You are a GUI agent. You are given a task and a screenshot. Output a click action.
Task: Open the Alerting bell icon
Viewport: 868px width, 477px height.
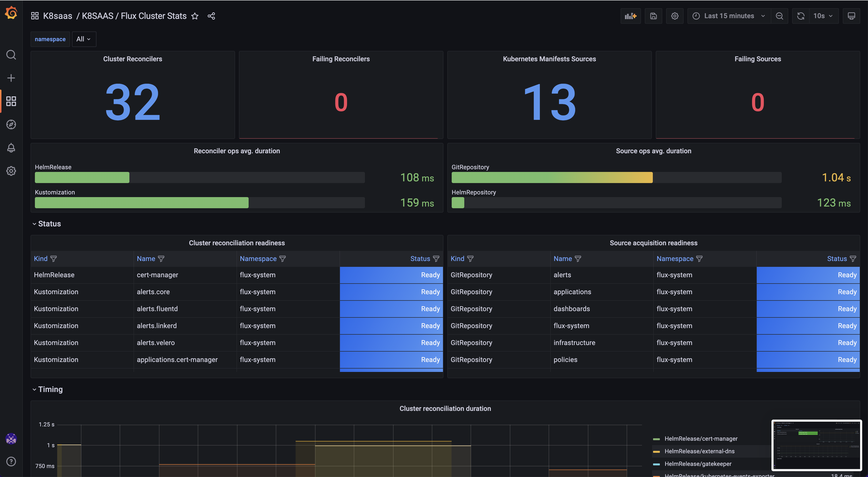(x=11, y=147)
